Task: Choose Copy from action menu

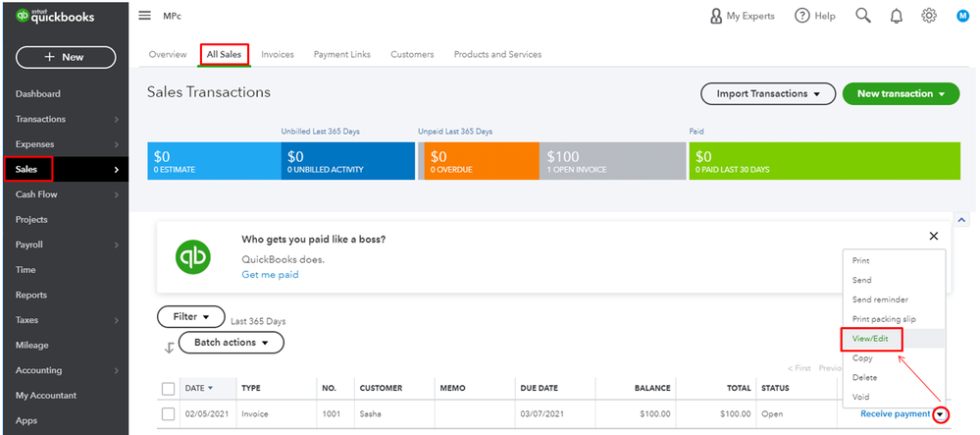Action: (894, 358)
